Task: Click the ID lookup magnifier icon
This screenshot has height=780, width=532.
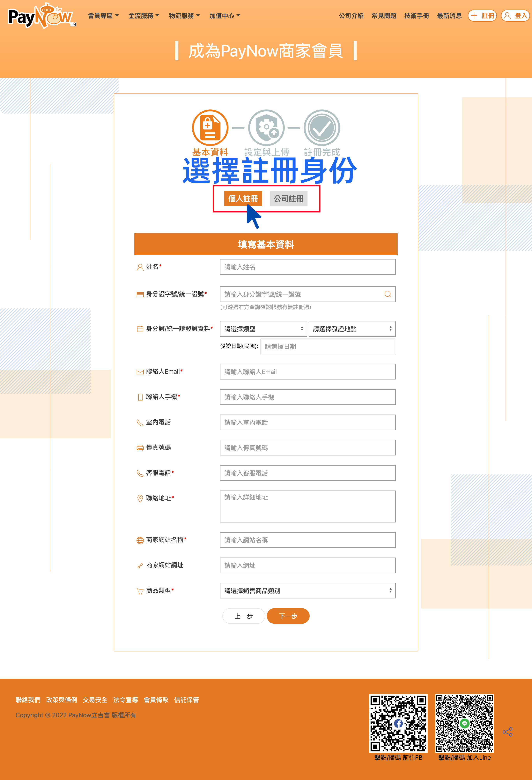Action: point(388,294)
